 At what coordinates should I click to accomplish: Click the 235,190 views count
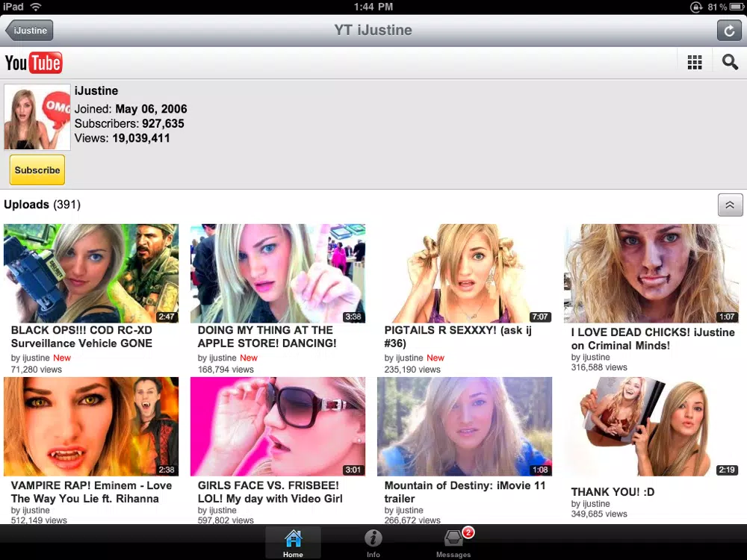pyautogui.click(x=412, y=370)
